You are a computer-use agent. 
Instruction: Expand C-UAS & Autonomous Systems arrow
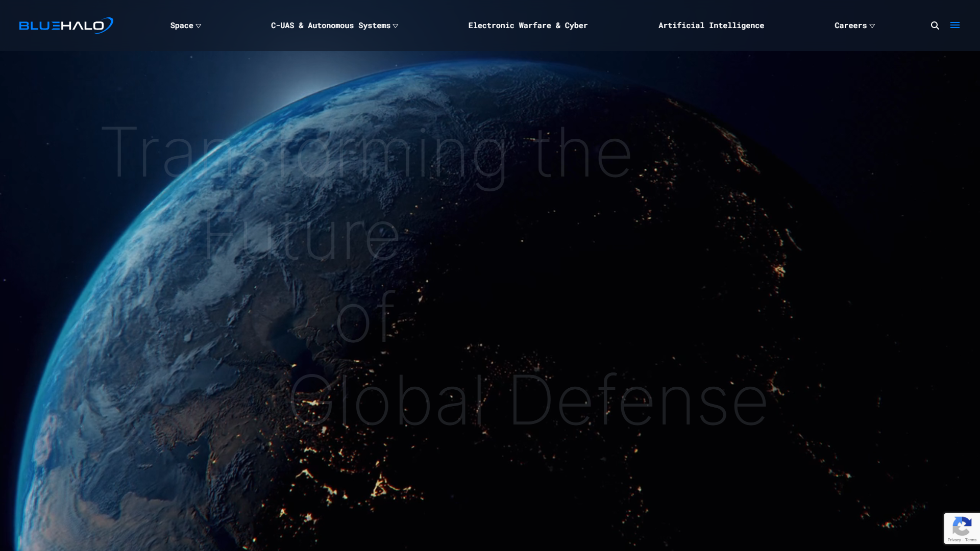tap(395, 26)
